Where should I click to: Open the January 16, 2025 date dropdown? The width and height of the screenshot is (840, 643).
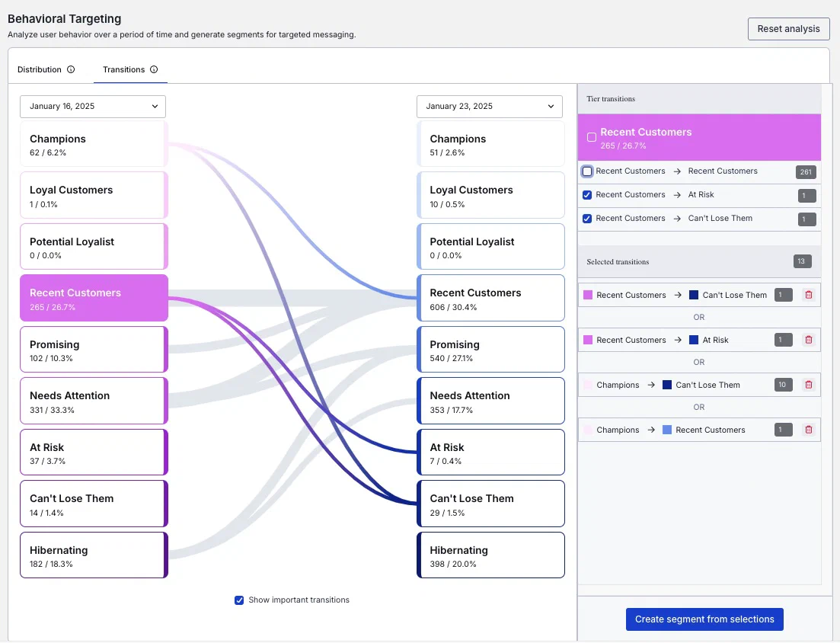tap(92, 107)
